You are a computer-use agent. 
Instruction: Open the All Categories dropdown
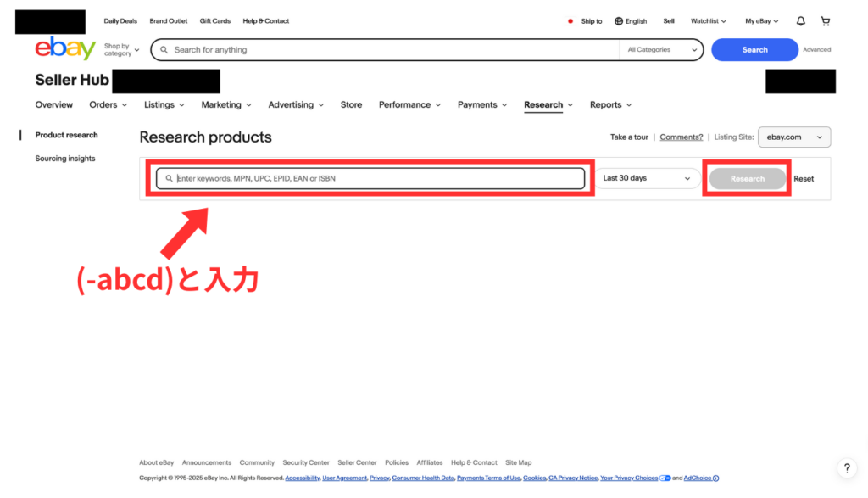pyautogui.click(x=661, y=50)
